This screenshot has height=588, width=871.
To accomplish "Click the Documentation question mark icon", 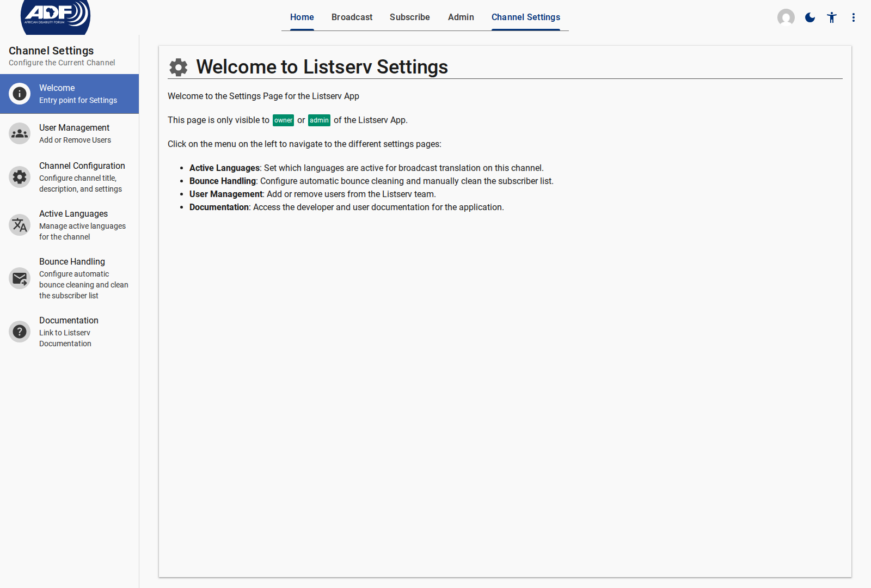I will [x=20, y=332].
